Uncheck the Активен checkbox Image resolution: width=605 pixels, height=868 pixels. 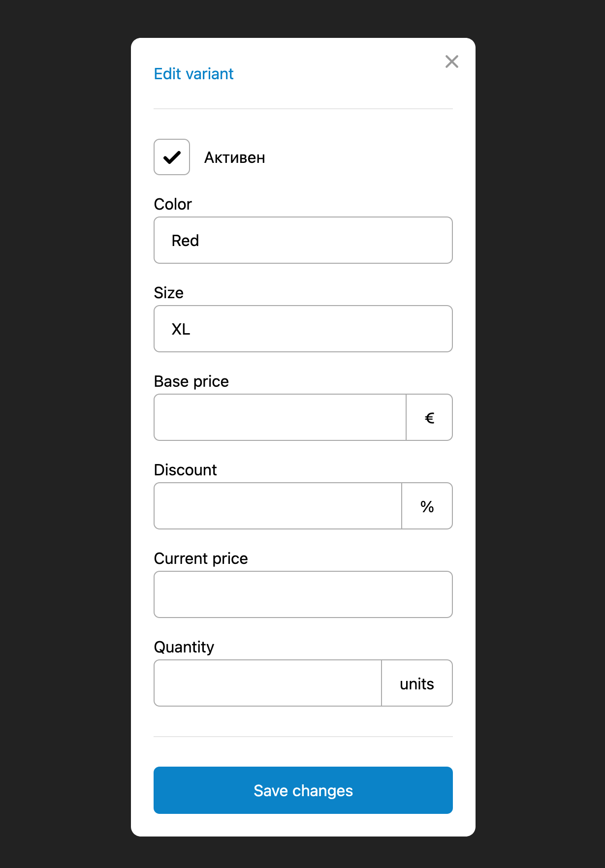[x=172, y=157]
